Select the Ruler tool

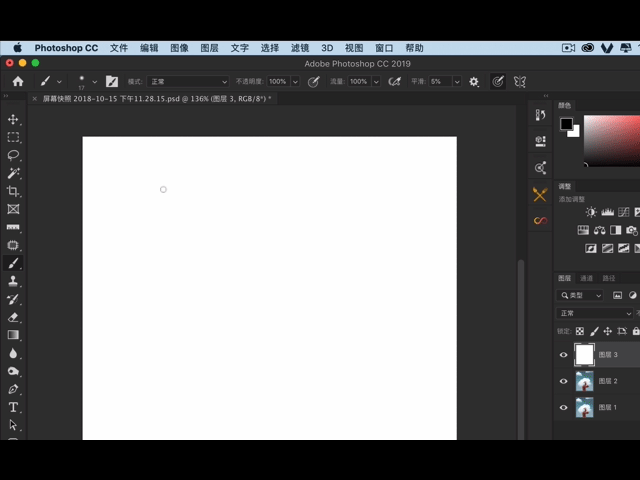coord(13,227)
